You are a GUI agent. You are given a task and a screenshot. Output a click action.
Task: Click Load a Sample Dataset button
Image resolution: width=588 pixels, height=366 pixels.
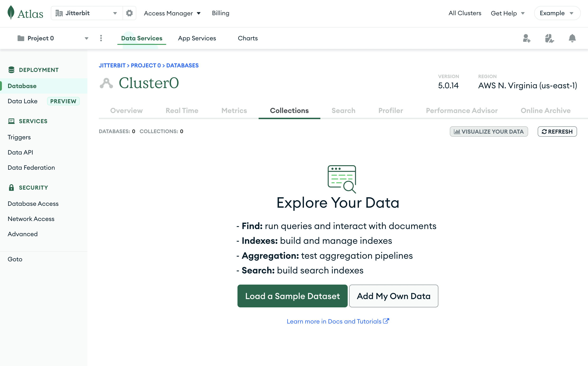click(x=292, y=296)
